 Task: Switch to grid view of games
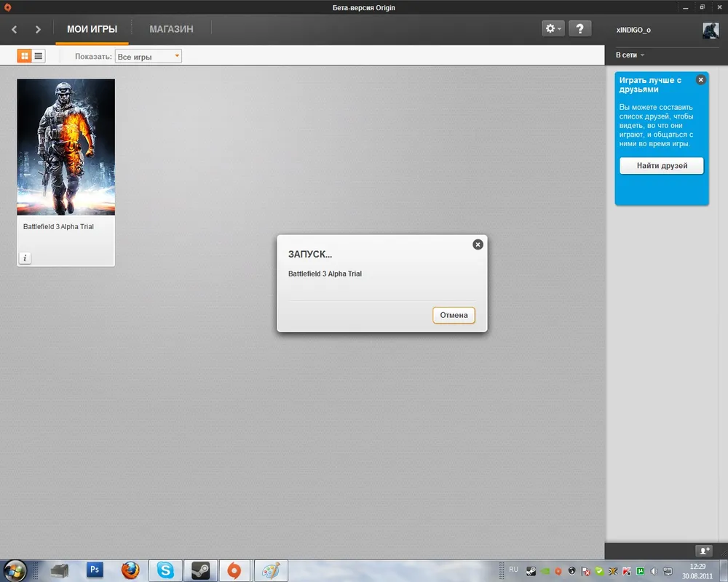(24, 56)
